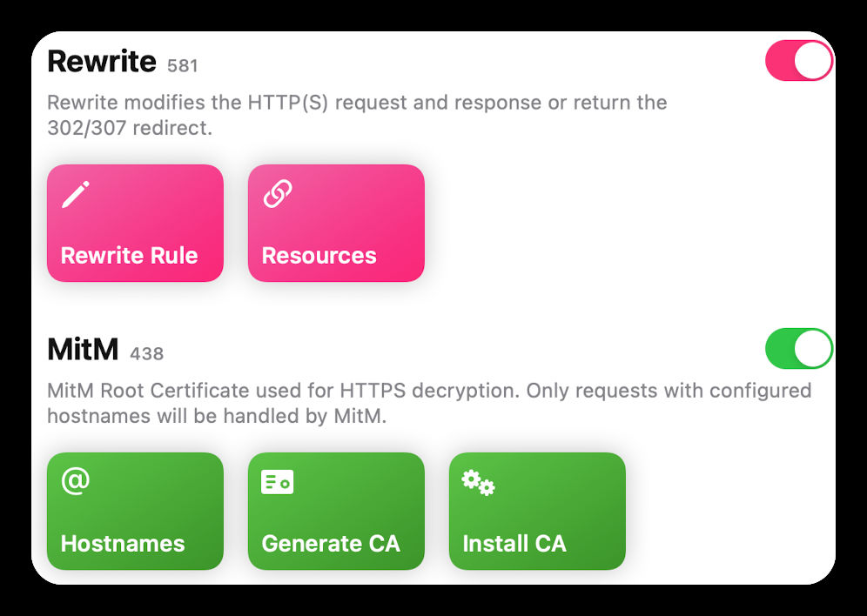Disable the Rewrite toggle switch
The height and width of the screenshot is (616, 867).
(798, 62)
